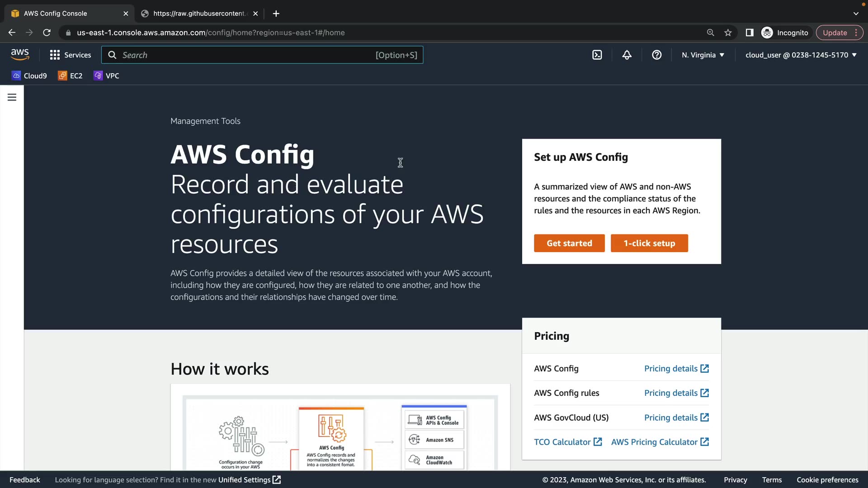The height and width of the screenshot is (488, 868).
Task: Open the help question-mark icon
Action: (656, 55)
